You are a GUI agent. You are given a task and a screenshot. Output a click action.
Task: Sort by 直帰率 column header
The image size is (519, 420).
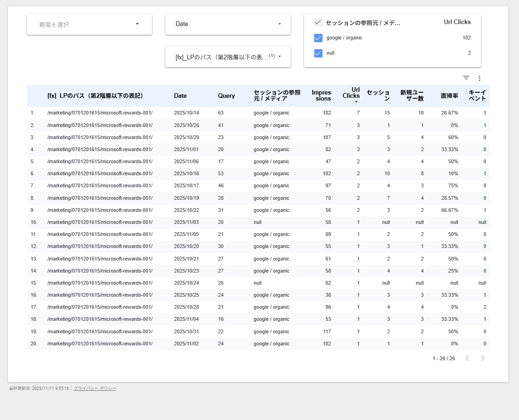449,96
